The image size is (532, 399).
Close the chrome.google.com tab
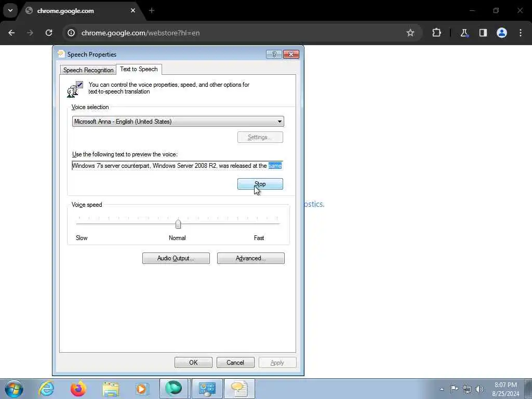pos(133,10)
